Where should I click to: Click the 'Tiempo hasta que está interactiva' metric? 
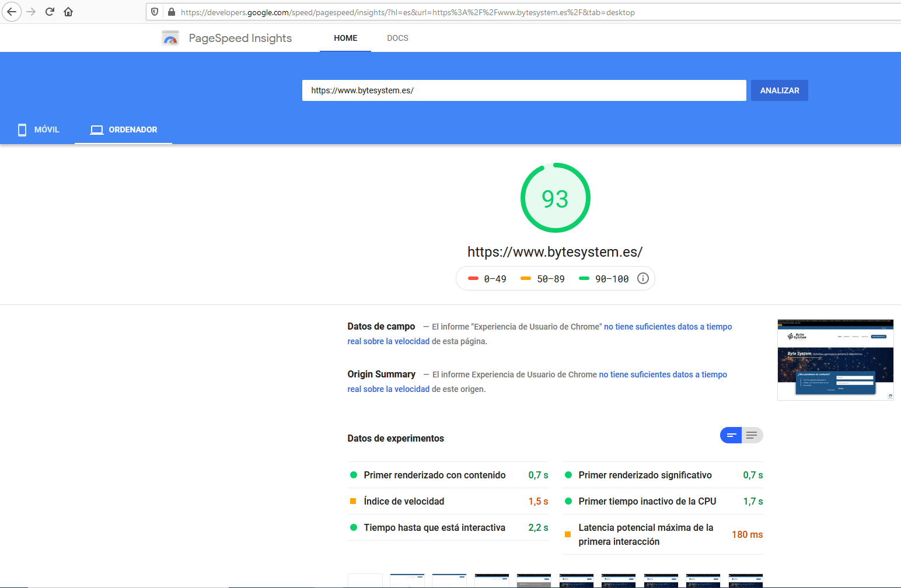point(448,527)
